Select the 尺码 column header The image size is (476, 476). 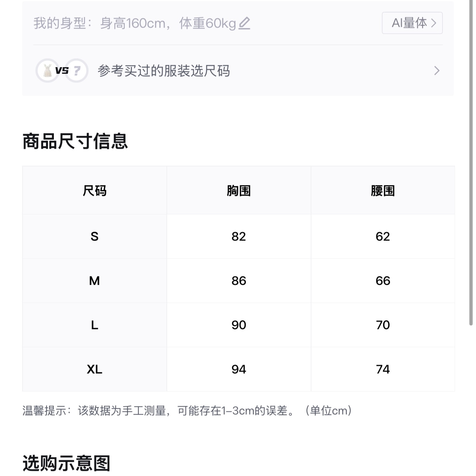(x=94, y=191)
